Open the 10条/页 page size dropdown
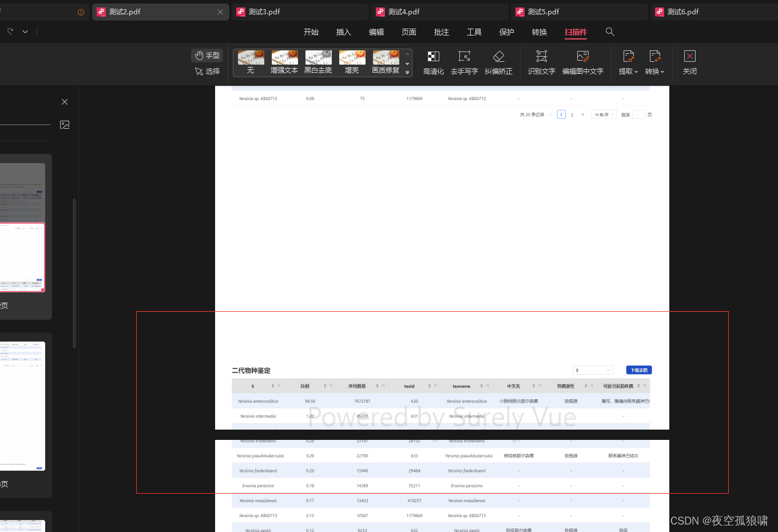778x532 pixels. (x=604, y=114)
